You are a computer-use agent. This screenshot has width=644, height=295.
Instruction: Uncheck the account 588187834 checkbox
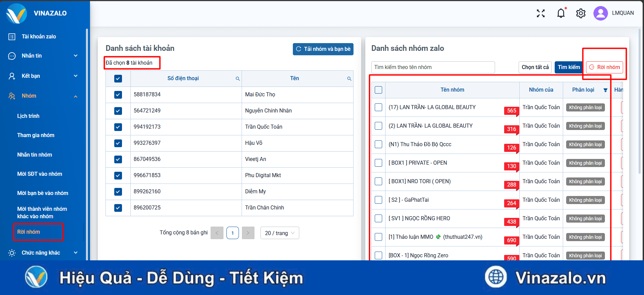tap(118, 95)
